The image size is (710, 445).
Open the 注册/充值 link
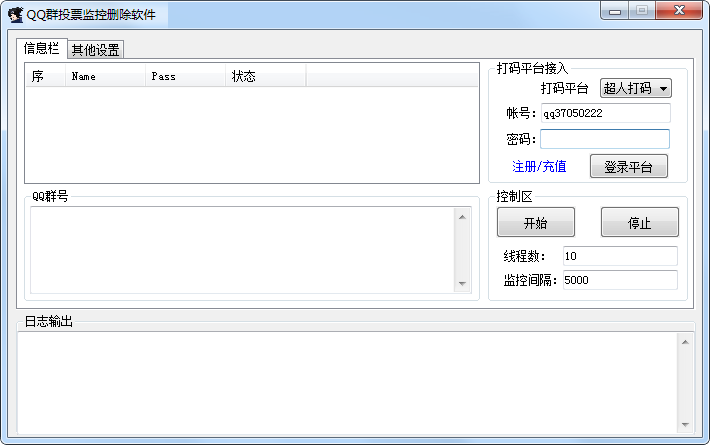539,166
